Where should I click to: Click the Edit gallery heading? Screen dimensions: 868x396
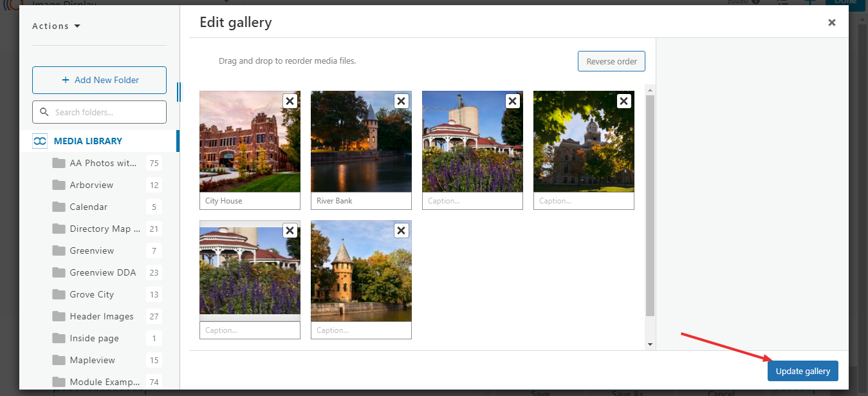pos(235,23)
